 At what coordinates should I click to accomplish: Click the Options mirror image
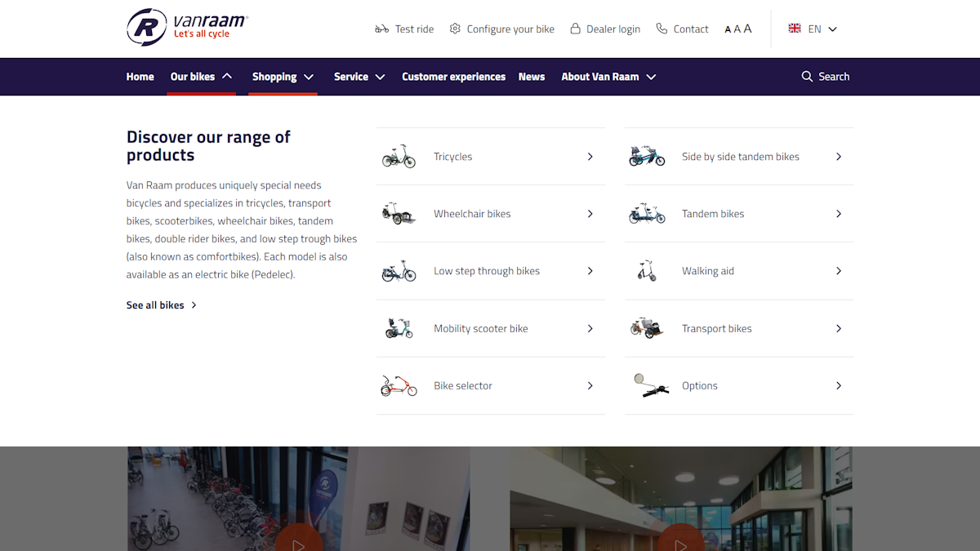coord(650,385)
